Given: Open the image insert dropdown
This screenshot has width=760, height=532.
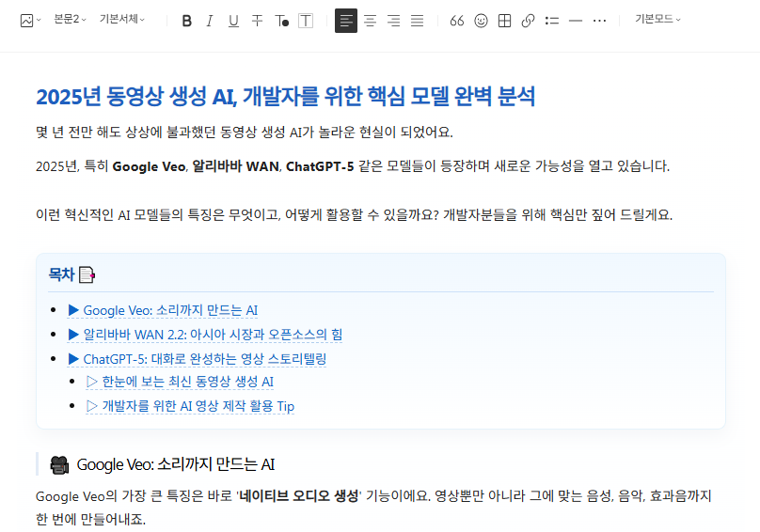Looking at the screenshot, I should click(x=30, y=21).
